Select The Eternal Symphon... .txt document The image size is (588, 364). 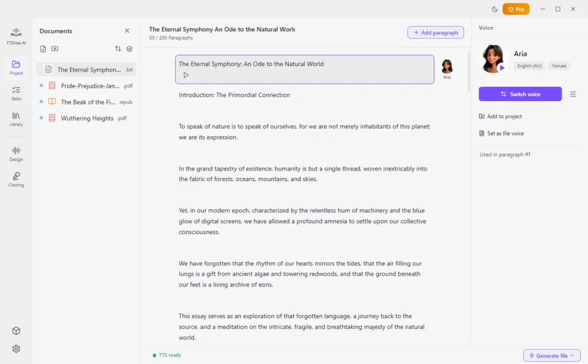pos(86,69)
